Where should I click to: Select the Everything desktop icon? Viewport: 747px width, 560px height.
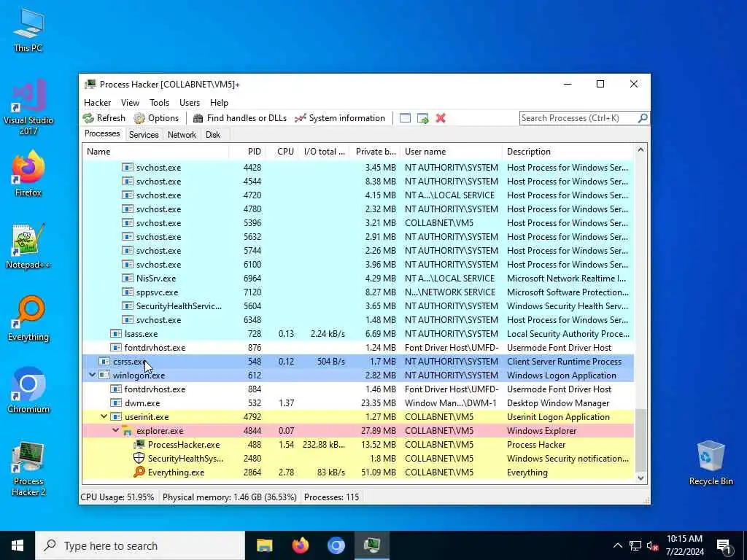click(x=28, y=319)
